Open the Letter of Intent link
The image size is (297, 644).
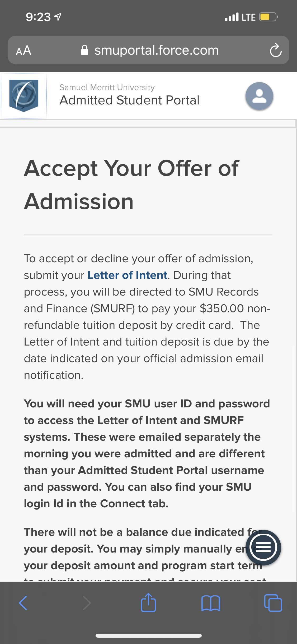tap(128, 275)
